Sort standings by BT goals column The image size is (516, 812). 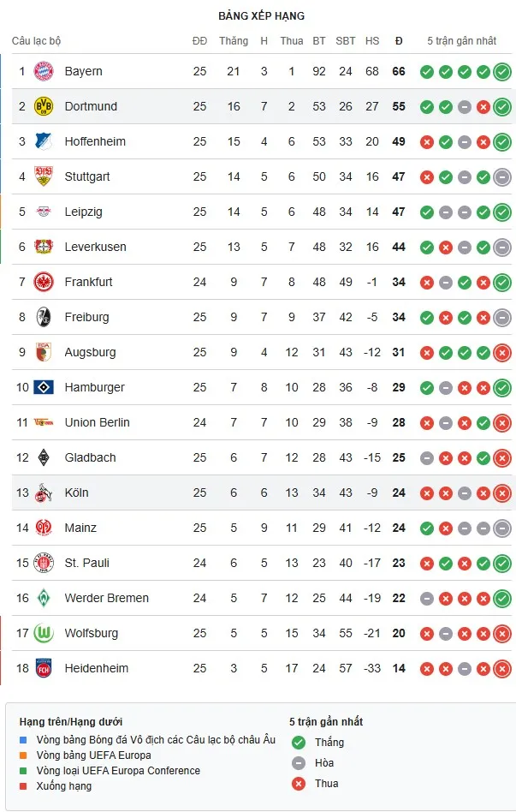(318, 40)
